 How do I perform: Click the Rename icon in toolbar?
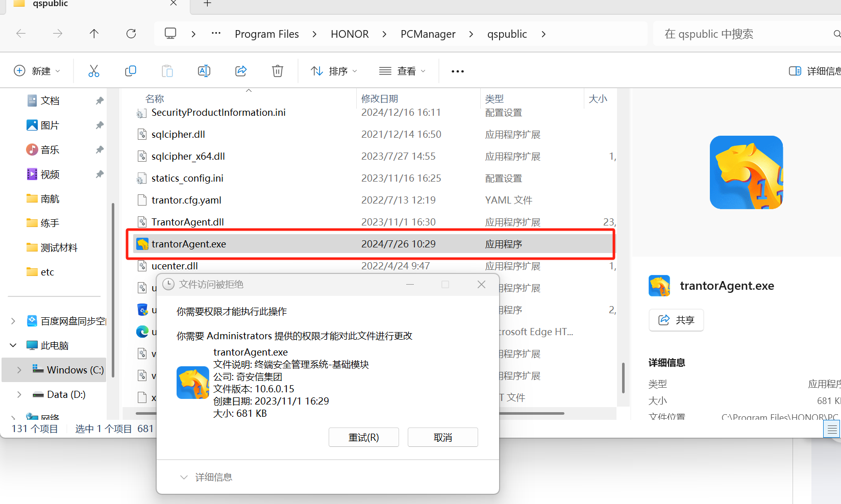(x=204, y=71)
